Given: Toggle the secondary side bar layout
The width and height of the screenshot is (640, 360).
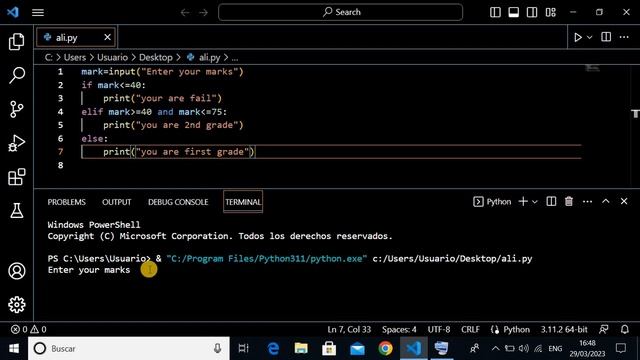Looking at the screenshot, I should pyautogui.click(x=532, y=12).
